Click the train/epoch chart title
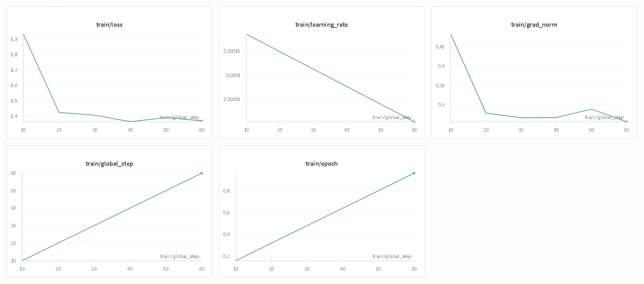Screen dimensions: 644x284 [321, 164]
